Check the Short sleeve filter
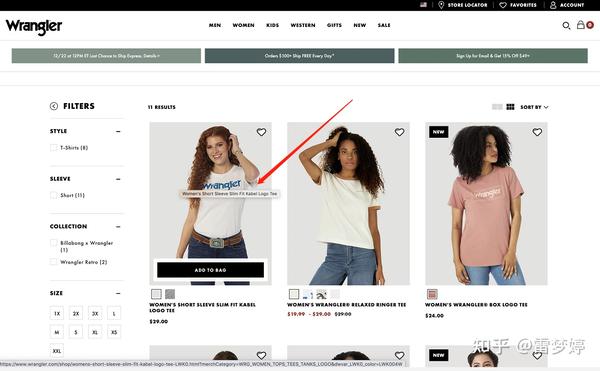 pyautogui.click(x=54, y=195)
